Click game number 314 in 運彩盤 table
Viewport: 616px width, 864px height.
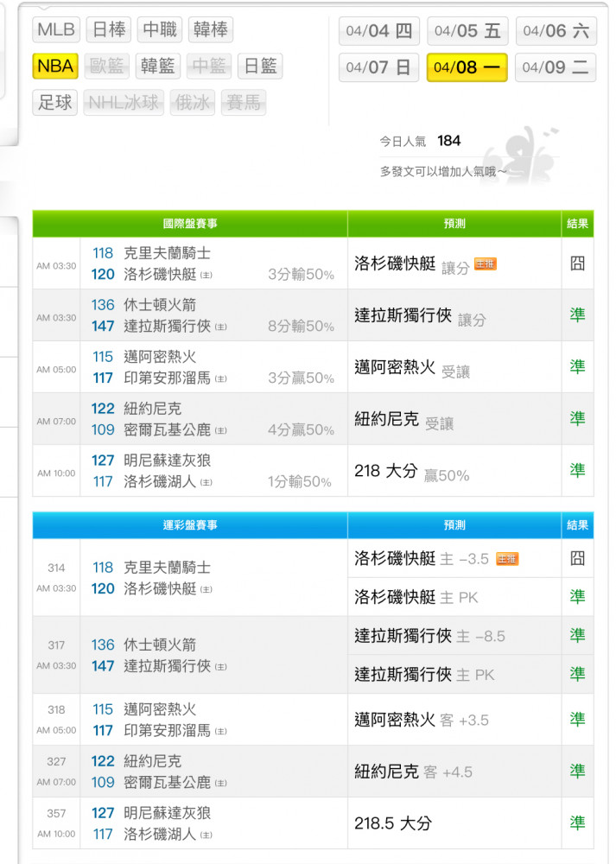(x=56, y=568)
